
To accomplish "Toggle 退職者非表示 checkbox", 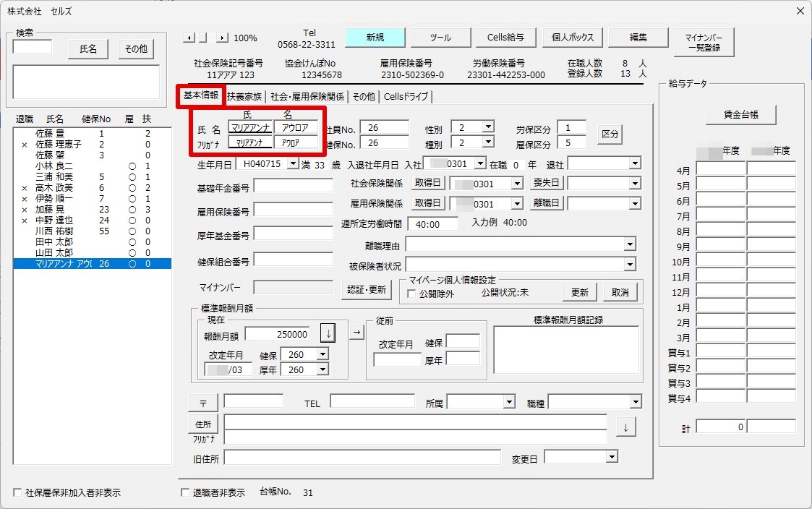I will (185, 492).
